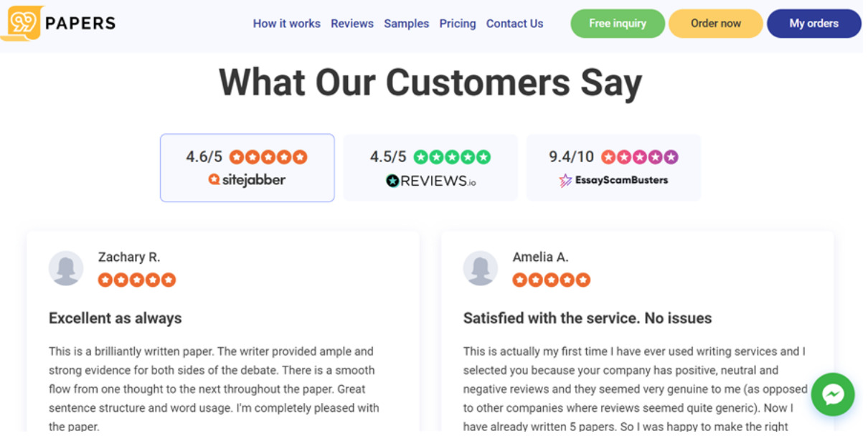Click the EssayScamBusters logo icon
The height and width of the screenshot is (441, 868).
(x=613, y=181)
